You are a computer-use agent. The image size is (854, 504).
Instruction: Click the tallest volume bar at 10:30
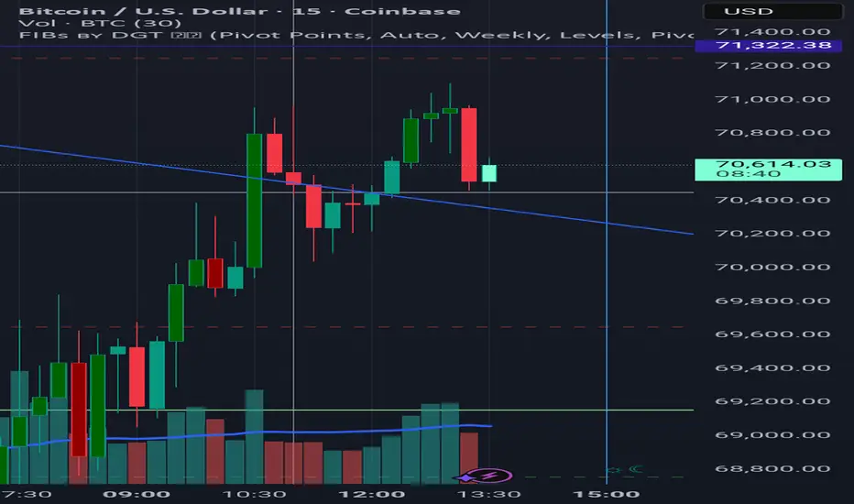click(254, 436)
